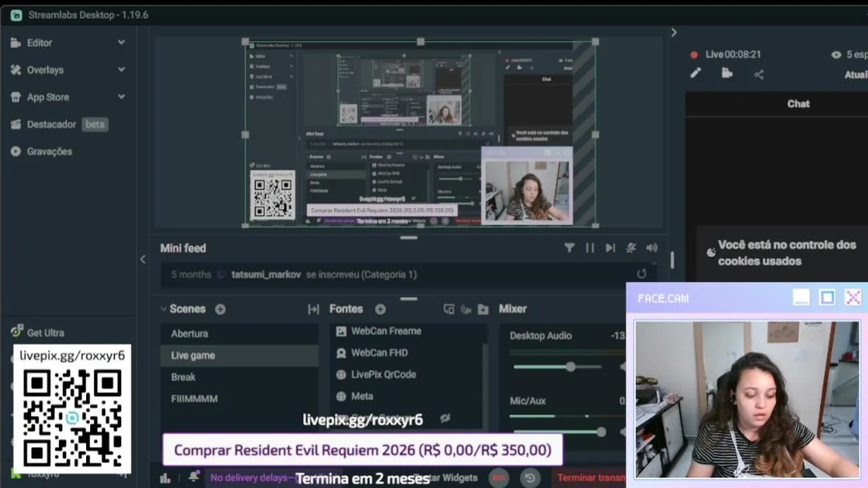The height and width of the screenshot is (488, 868).
Task: Filter the Mini feed events
Action: point(570,248)
